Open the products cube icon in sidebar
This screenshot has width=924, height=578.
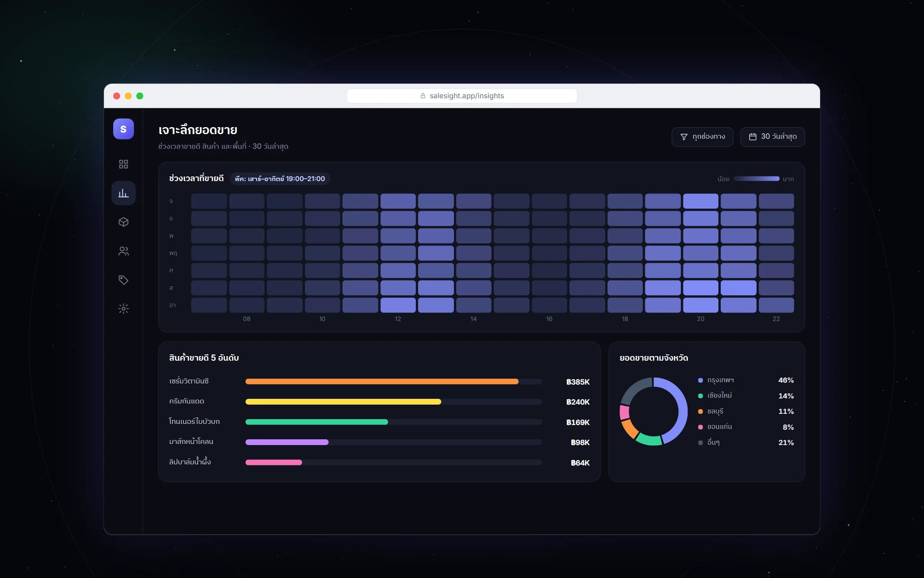[x=123, y=222]
